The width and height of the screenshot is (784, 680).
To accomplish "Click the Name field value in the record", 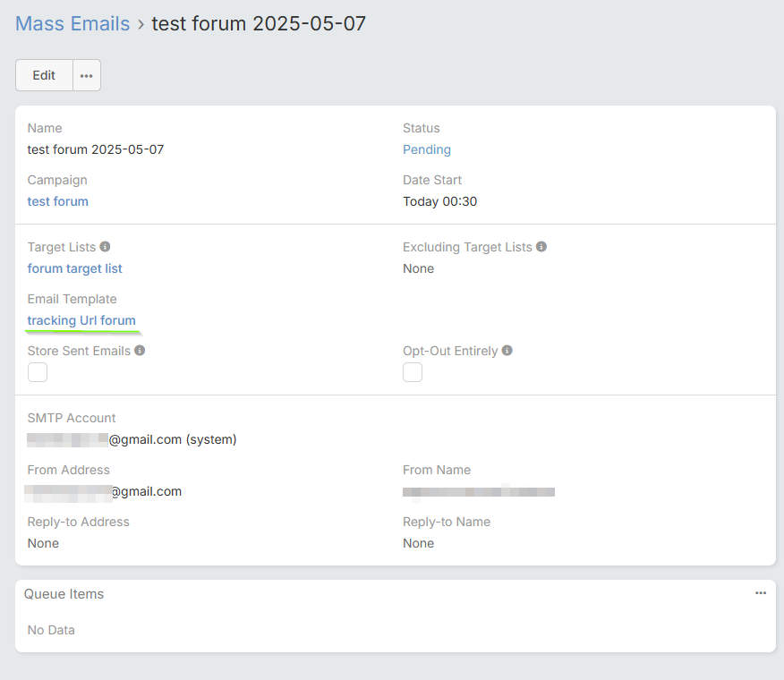I will point(96,149).
